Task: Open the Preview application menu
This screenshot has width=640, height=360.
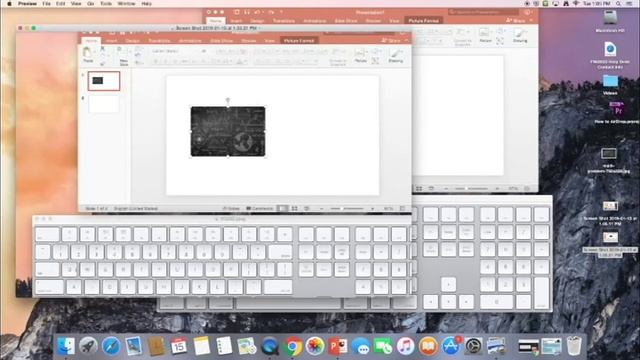Action: click(27, 3)
